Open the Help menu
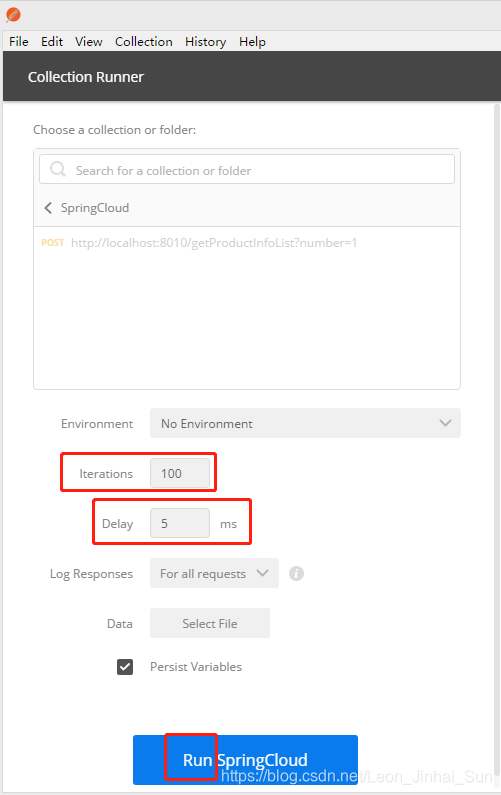Viewport: 501px width, 795px height. point(252,42)
